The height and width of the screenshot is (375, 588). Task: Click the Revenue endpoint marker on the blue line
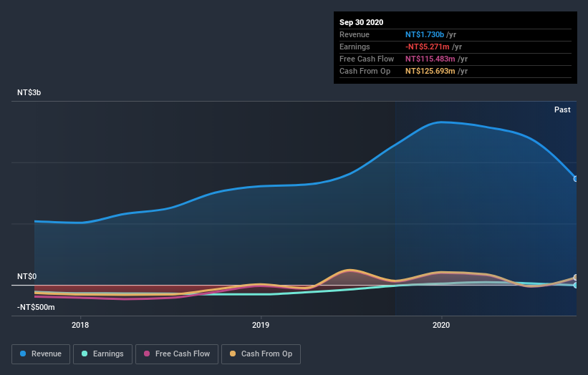click(x=576, y=179)
